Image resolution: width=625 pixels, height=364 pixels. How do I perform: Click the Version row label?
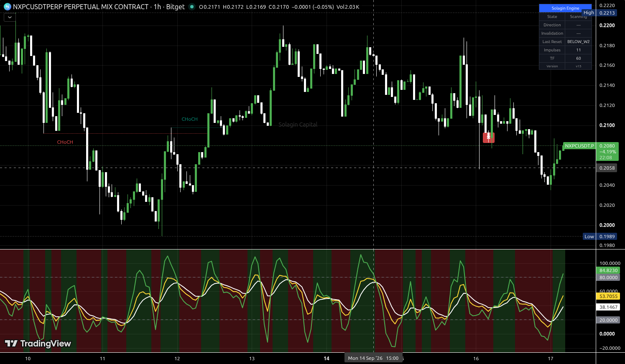coord(552,66)
